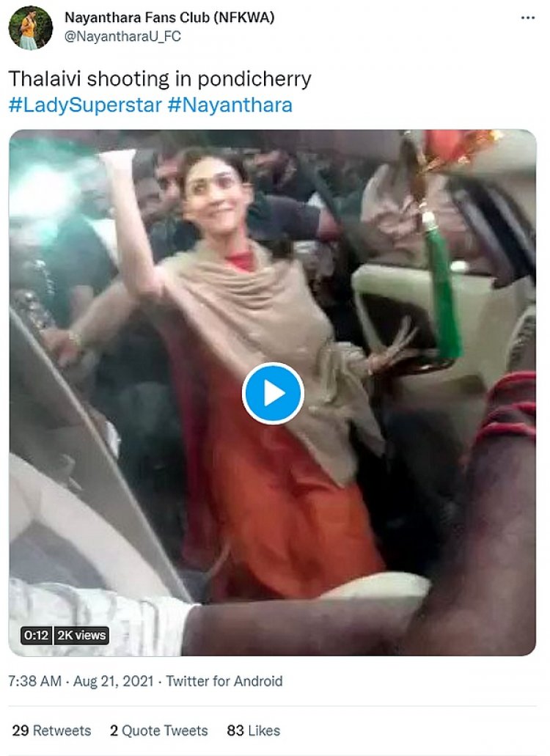View the 29 Retweets list
Screen dimensions: 550x756
[x=51, y=730]
